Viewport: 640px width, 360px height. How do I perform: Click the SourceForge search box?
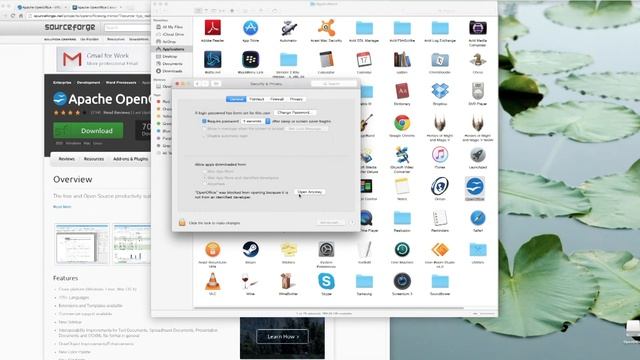[x=127, y=27]
